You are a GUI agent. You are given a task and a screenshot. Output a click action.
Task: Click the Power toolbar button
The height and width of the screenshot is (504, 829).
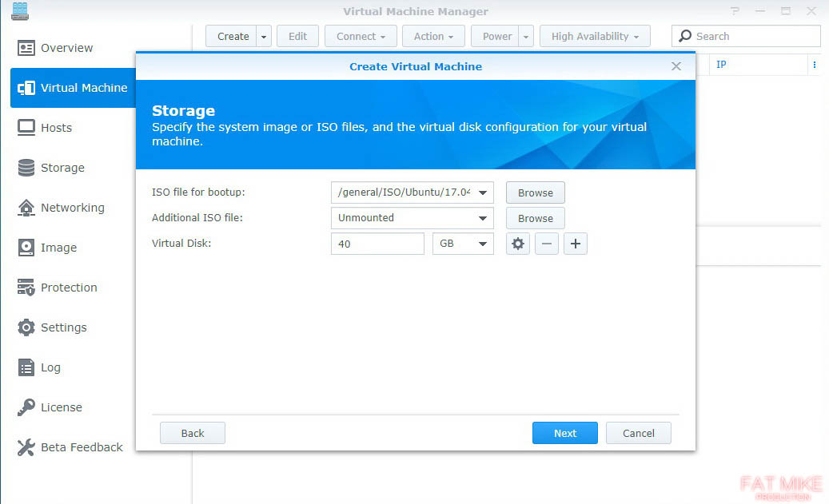(x=496, y=37)
